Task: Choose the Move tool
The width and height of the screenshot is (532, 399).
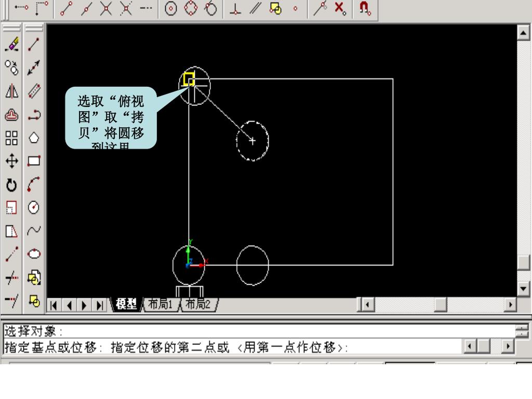Action: point(12,161)
